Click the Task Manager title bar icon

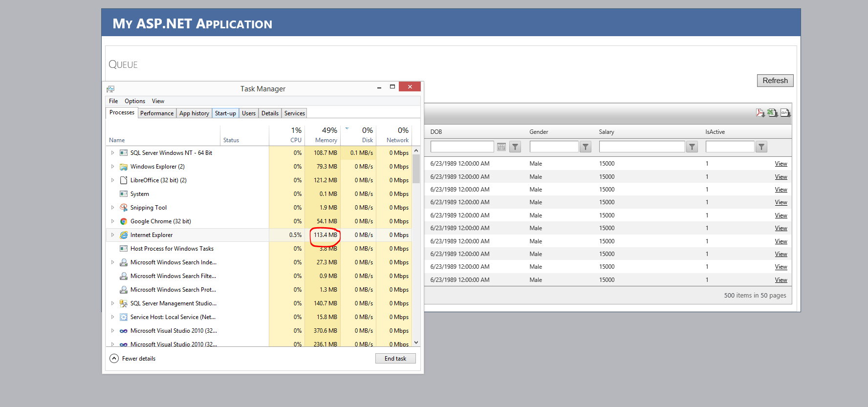[x=110, y=89]
